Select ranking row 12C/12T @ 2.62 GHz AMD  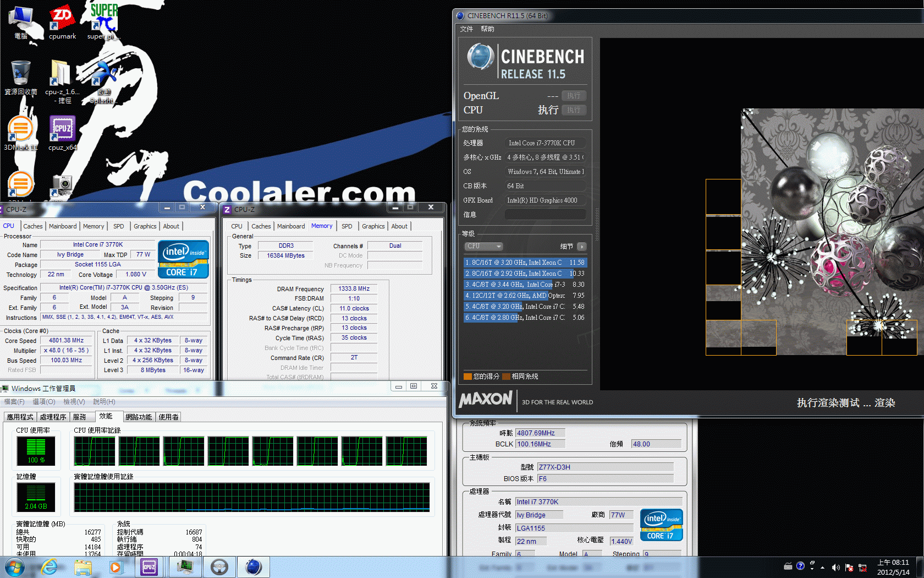pyautogui.click(x=525, y=296)
